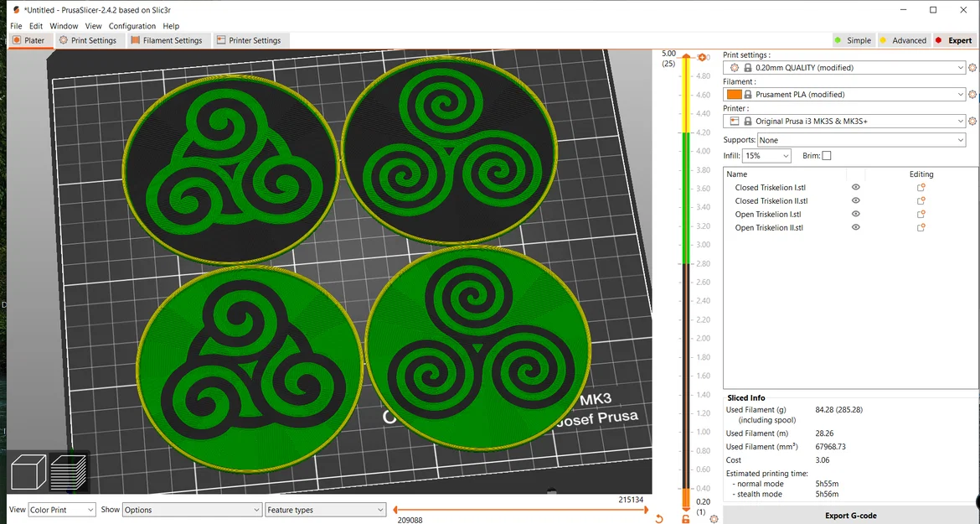Image resolution: width=980 pixels, height=524 pixels.
Task: Select Open Triskelion I.stl in object list
Action: click(x=768, y=215)
